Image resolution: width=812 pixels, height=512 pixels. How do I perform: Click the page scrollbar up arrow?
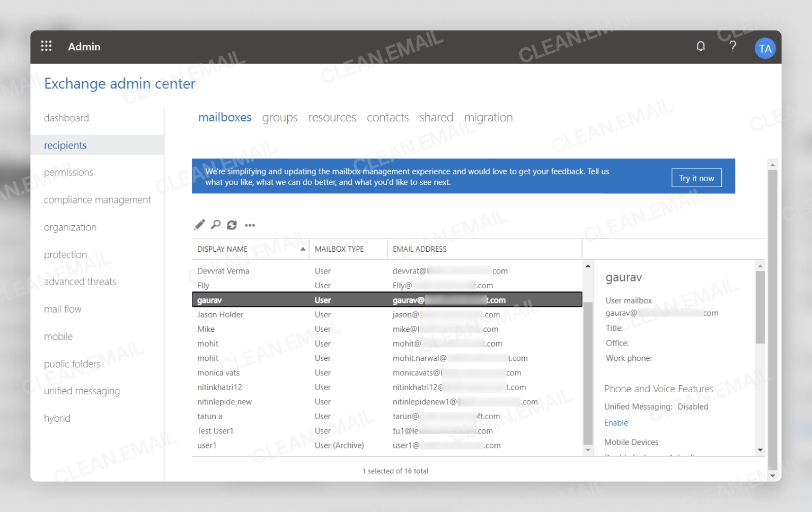tap(772, 164)
